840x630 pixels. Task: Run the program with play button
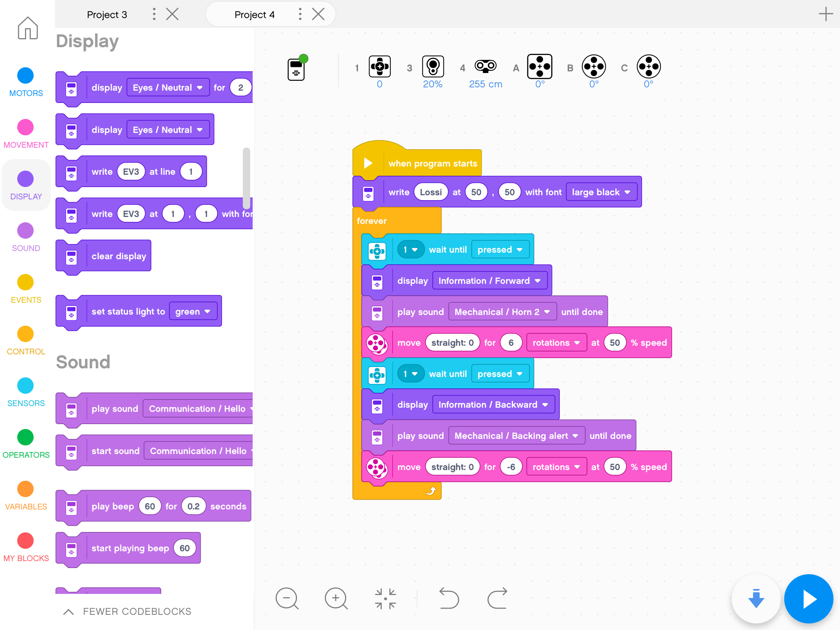coord(808,598)
